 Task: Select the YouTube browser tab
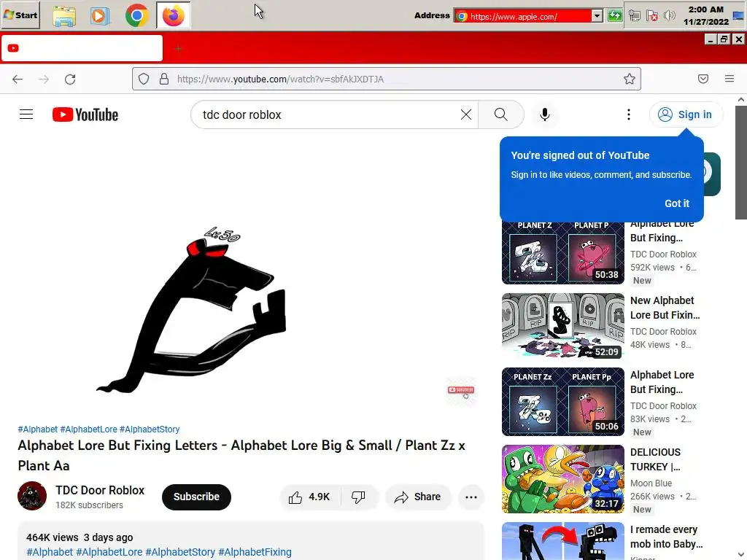pos(82,48)
